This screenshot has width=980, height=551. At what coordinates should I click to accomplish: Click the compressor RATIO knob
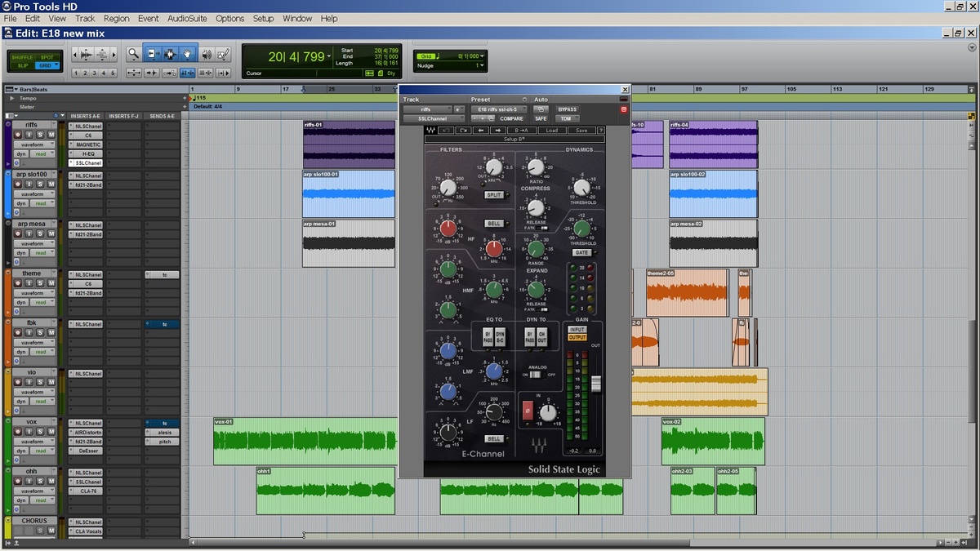[536, 167]
